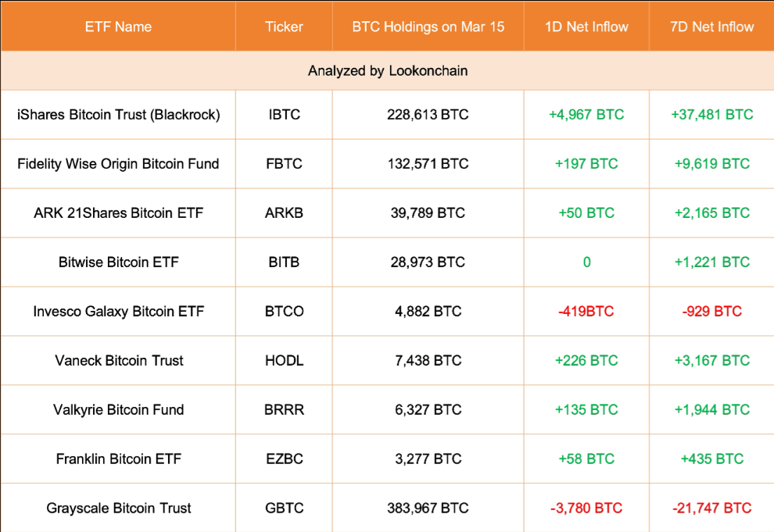Click the 7D Net Inflow header
The image size is (774, 532).
point(711,27)
